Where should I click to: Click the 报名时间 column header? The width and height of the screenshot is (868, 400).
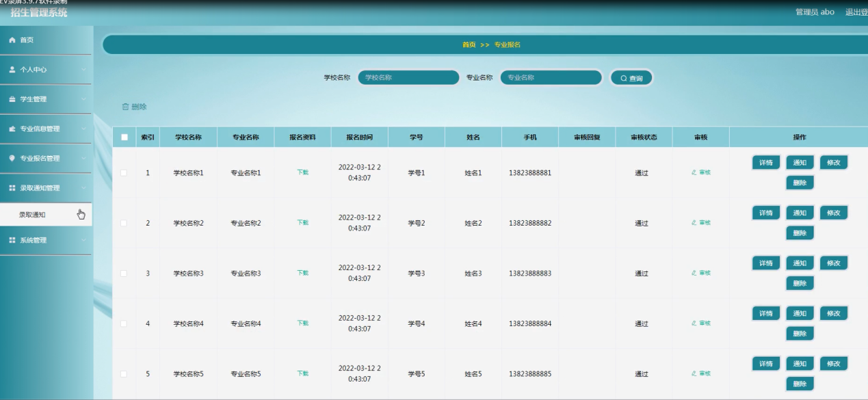click(x=359, y=137)
